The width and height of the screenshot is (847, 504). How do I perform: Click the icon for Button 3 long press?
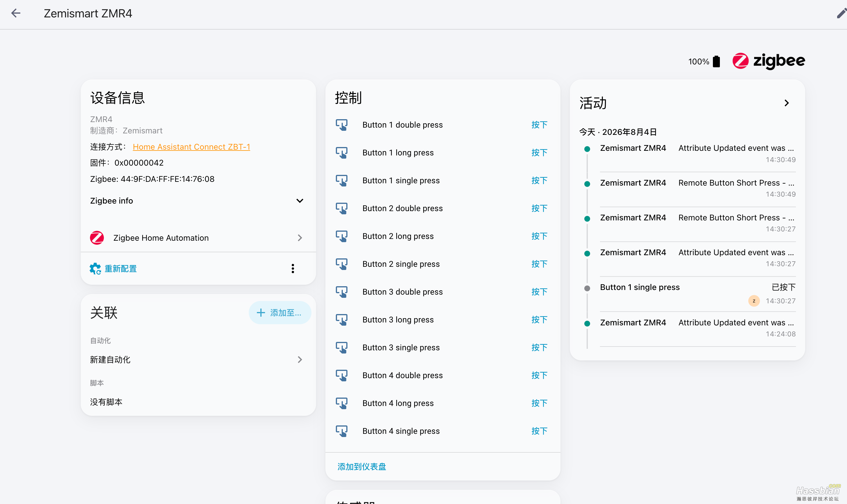pyautogui.click(x=342, y=320)
